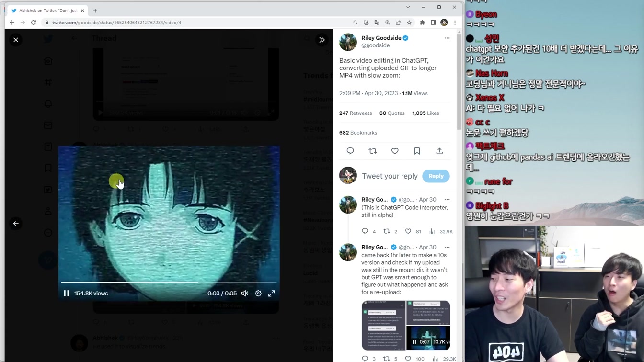The height and width of the screenshot is (362, 644).
Task: Open Twitter Bookmarks sidebar icon
Action: click(48, 168)
